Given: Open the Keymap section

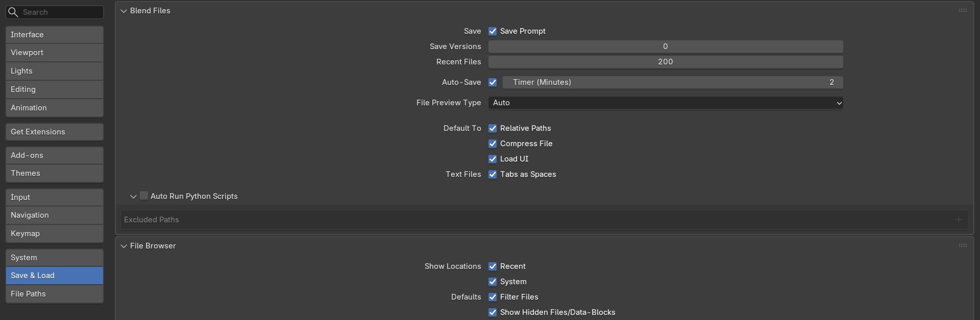Looking at the screenshot, I should point(55,234).
